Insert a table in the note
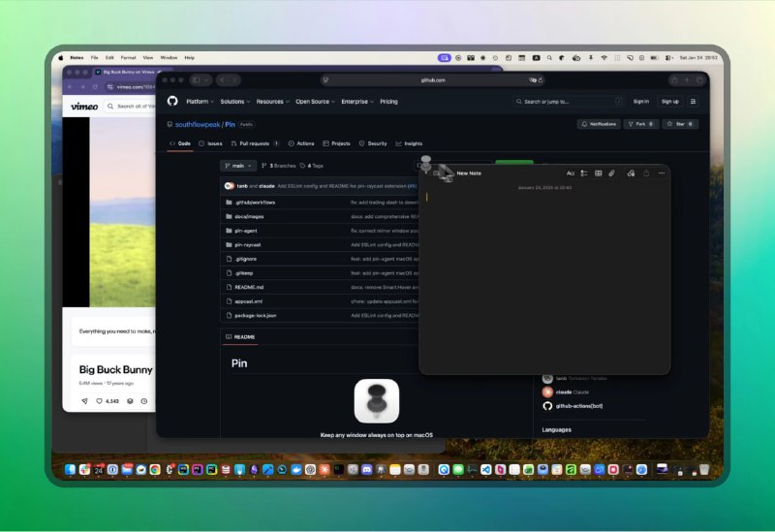This screenshot has height=532, width=775. [599, 173]
